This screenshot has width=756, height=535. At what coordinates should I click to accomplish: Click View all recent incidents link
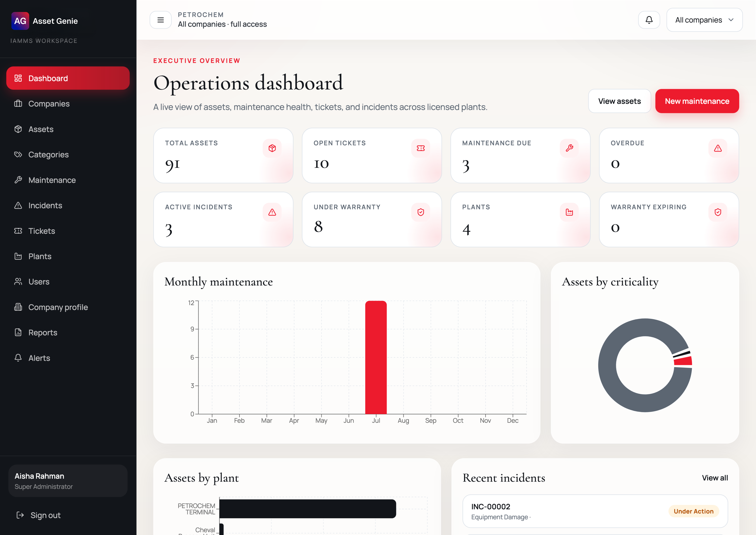[x=715, y=478]
